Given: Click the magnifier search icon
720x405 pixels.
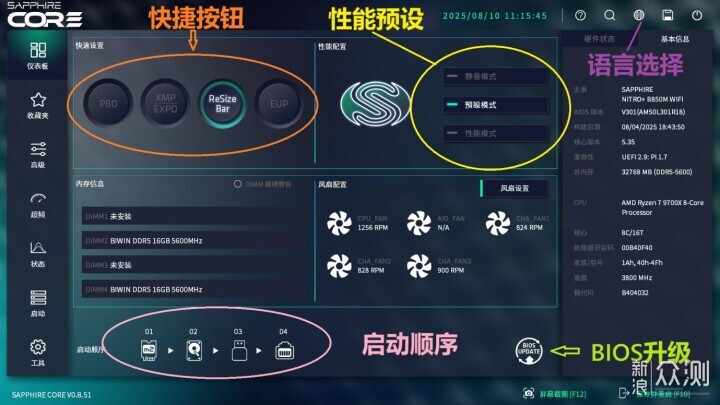Looking at the screenshot, I should click(609, 15).
